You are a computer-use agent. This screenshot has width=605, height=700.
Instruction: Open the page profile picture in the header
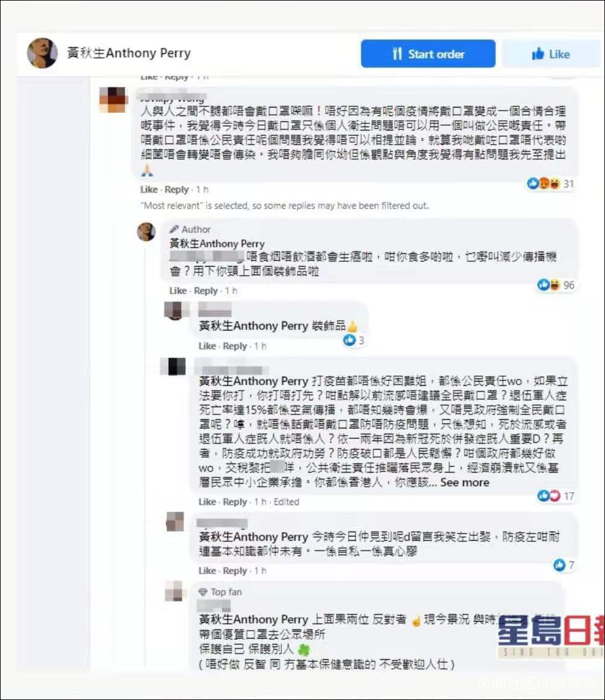pos(43,53)
